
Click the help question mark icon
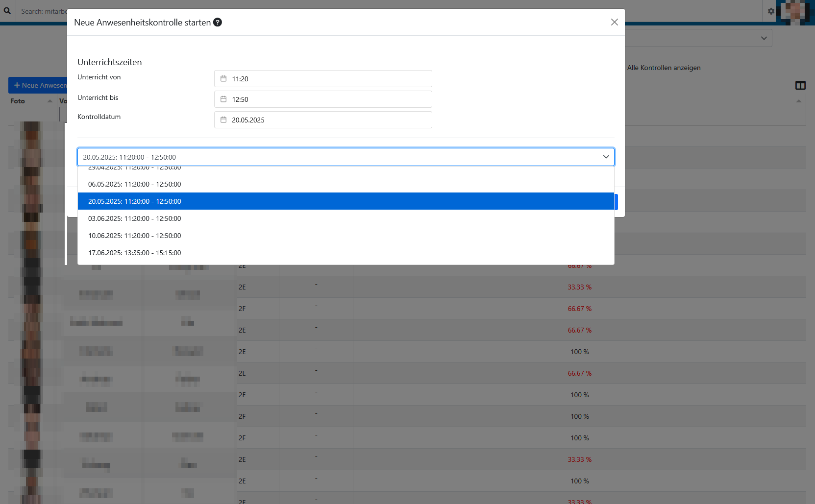coord(218,22)
